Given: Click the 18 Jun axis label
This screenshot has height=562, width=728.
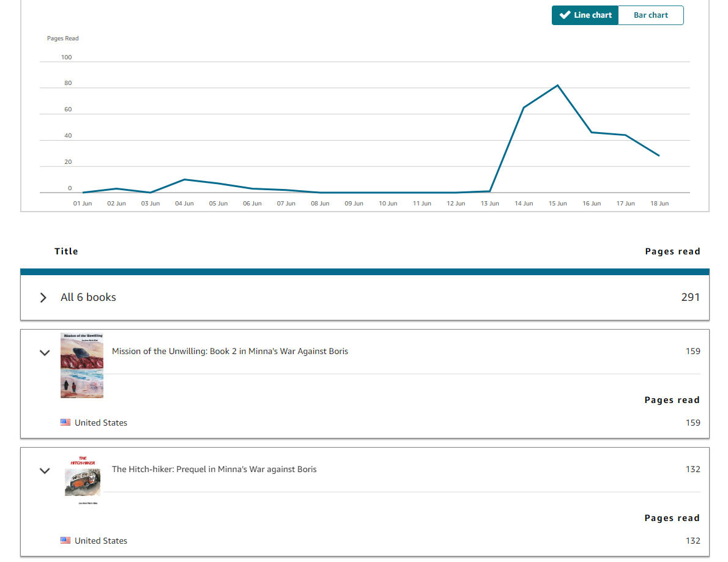Looking at the screenshot, I should point(659,203).
